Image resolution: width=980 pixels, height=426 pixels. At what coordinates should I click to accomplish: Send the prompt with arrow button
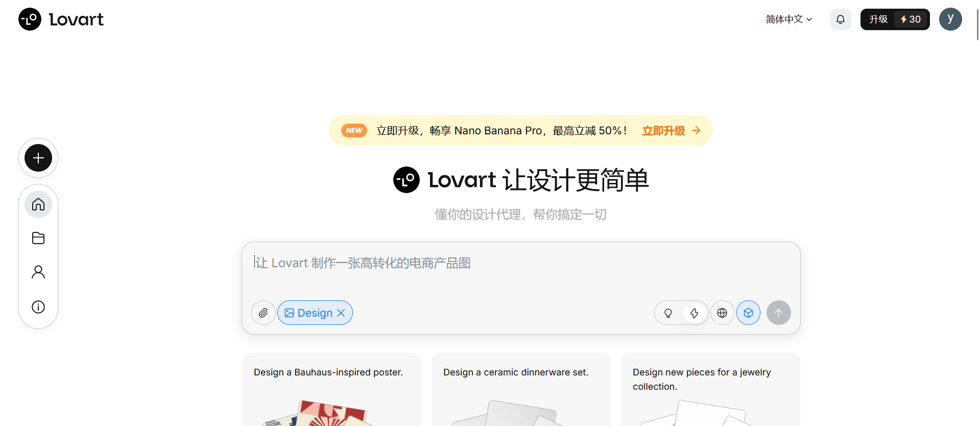[x=778, y=313]
